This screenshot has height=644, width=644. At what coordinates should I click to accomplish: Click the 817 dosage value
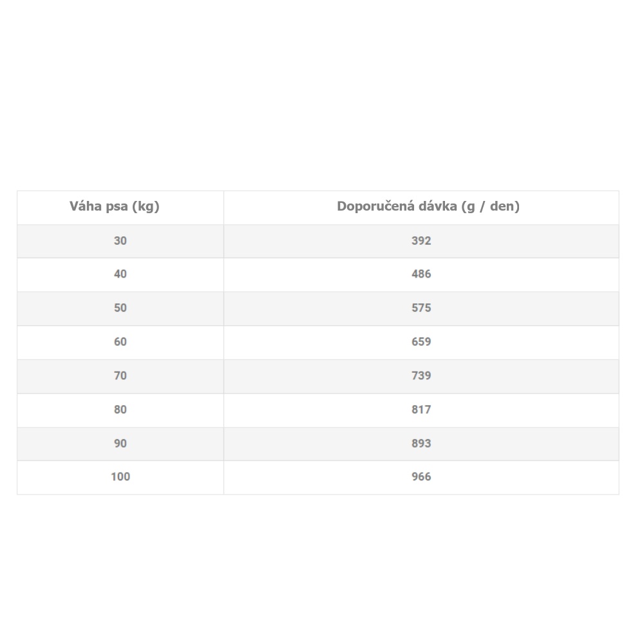click(421, 410)
